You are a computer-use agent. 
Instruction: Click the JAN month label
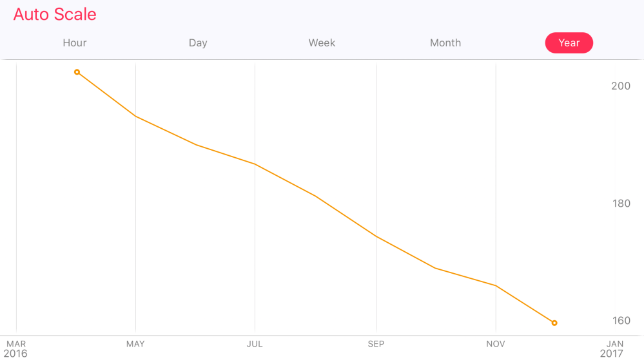click(615, 344)
